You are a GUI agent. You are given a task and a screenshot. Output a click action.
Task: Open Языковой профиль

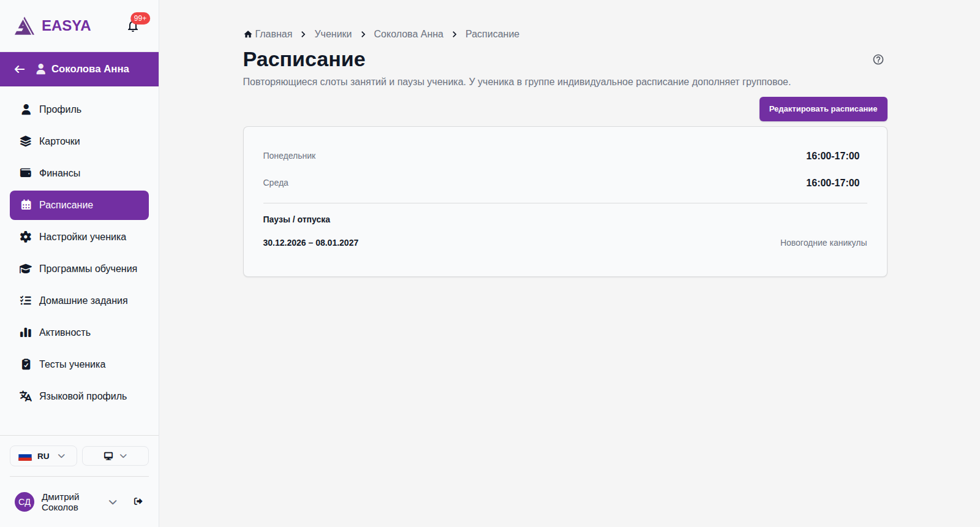click(x=79, y=396)
